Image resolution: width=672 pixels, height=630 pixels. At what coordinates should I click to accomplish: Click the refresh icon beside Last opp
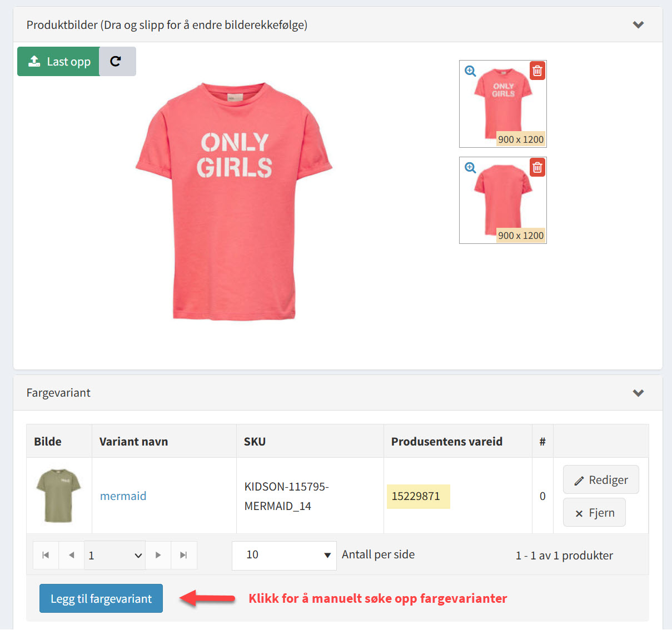[x=116, y=61]
